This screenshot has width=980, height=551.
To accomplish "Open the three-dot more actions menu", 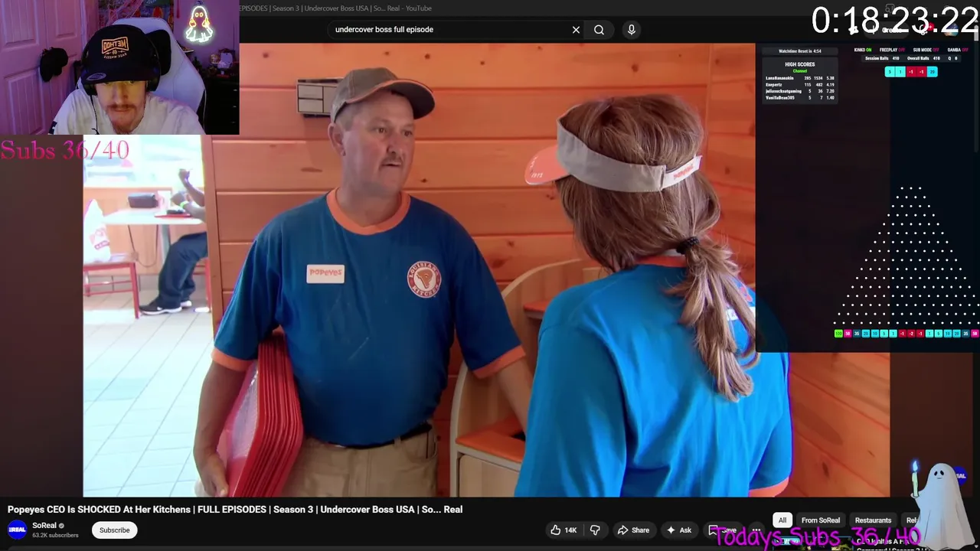I will click(756, 530).
